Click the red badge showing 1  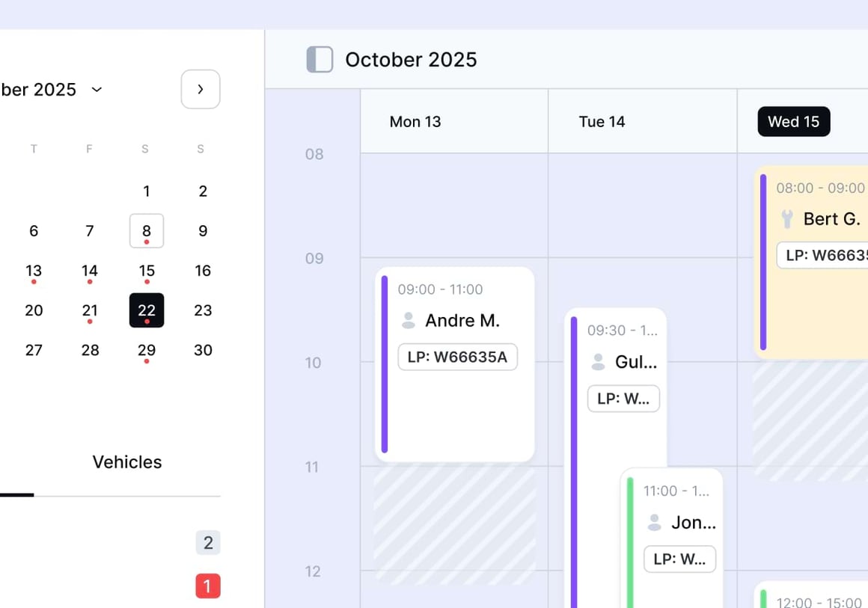[x=208, y=586]
